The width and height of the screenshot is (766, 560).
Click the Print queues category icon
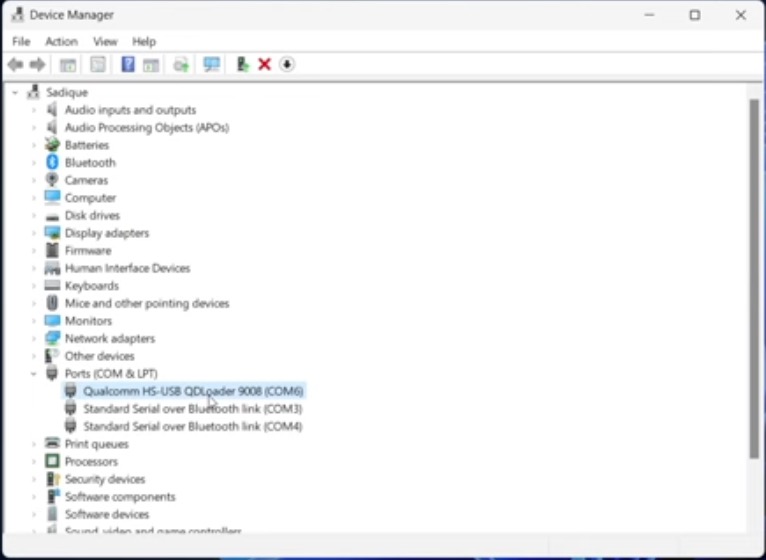pyautogui.click(x=52, y=444)
